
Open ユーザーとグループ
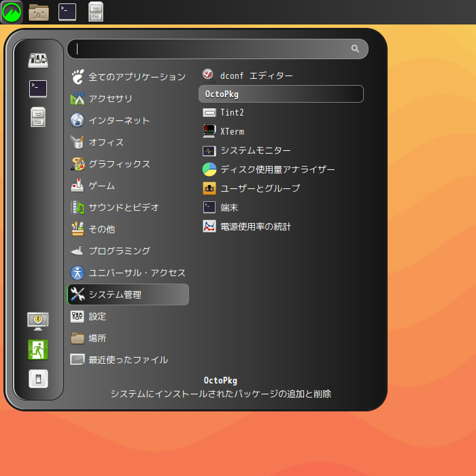click(x=281, y=188)
